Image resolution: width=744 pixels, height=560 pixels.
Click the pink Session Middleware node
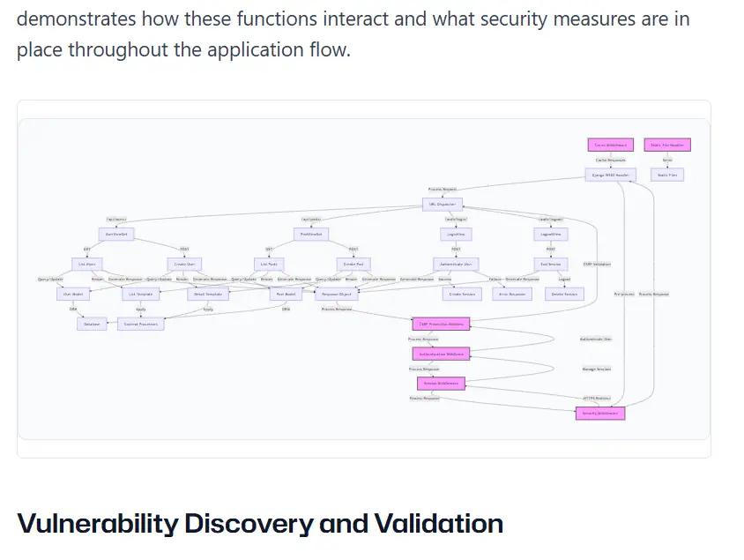point(441,384)
